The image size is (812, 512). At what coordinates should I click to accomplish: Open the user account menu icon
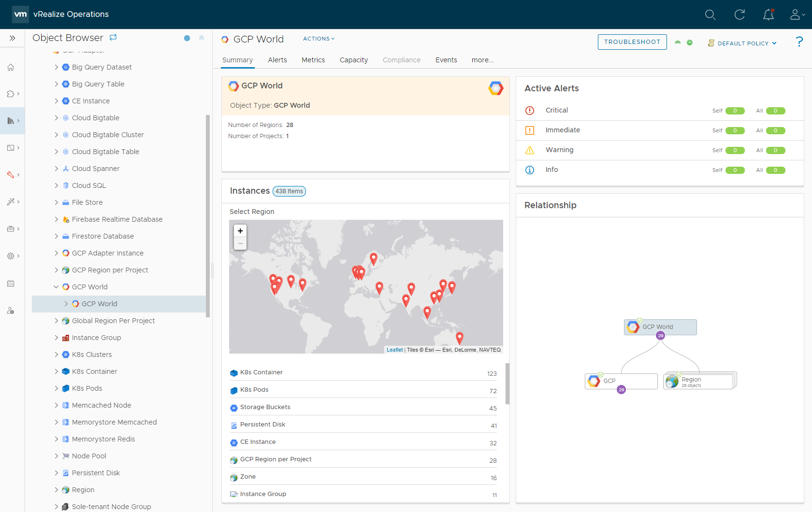[x=796, y=14]
